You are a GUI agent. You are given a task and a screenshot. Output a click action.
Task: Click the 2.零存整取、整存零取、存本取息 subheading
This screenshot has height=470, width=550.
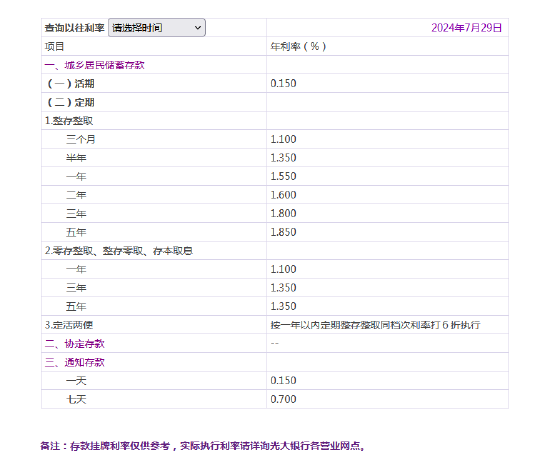(119, 251)
